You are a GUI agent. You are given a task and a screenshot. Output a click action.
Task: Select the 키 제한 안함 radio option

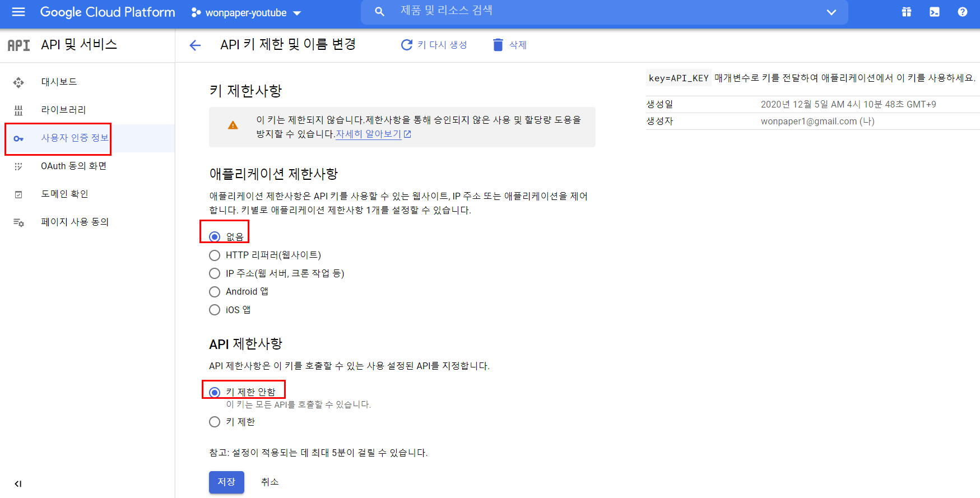click(215, 392)
